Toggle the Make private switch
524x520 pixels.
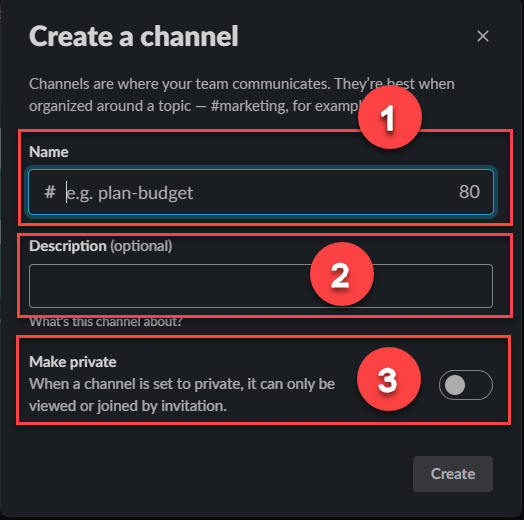[x=466, y=385]
